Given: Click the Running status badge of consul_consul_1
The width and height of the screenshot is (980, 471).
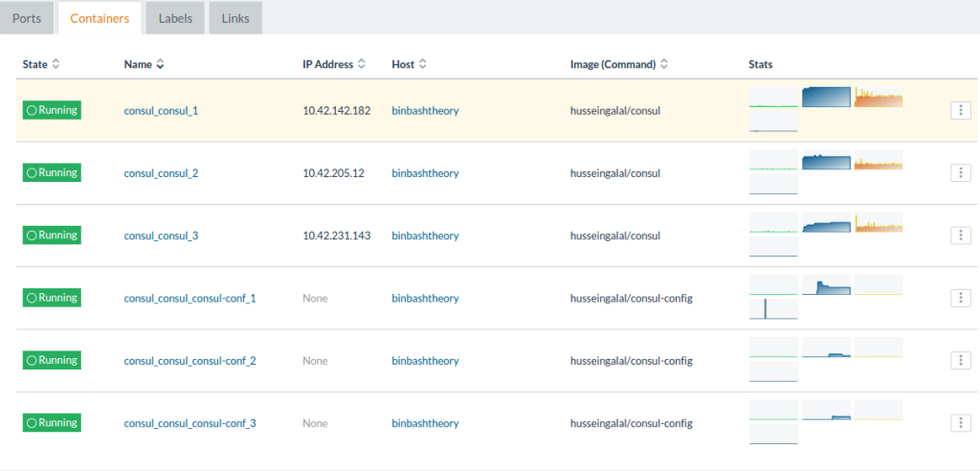Looking at the screenshot, I should 52,110.
